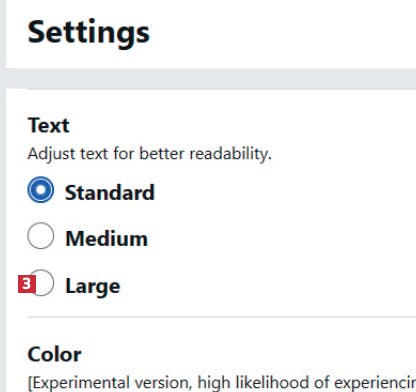Click the Settings page title
The height and width of the screenshot is (392, 416).
89,33
